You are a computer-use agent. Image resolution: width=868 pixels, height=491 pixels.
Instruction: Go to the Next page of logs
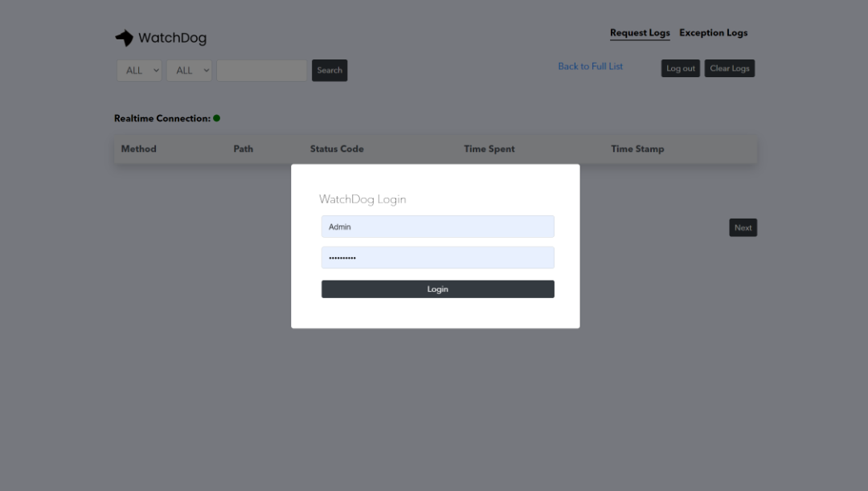pyautogui.click(x=743, y=227)
